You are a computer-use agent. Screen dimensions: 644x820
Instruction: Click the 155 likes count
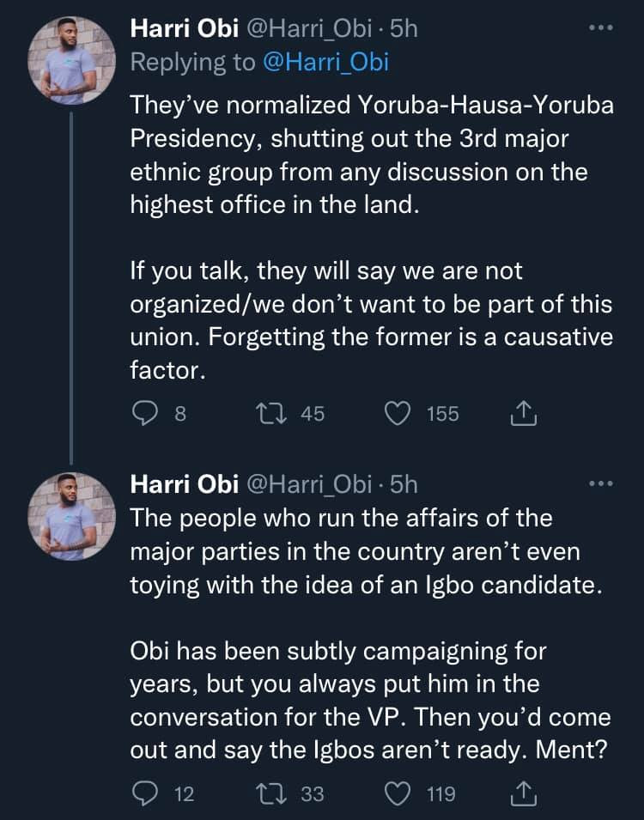[442, 414]
